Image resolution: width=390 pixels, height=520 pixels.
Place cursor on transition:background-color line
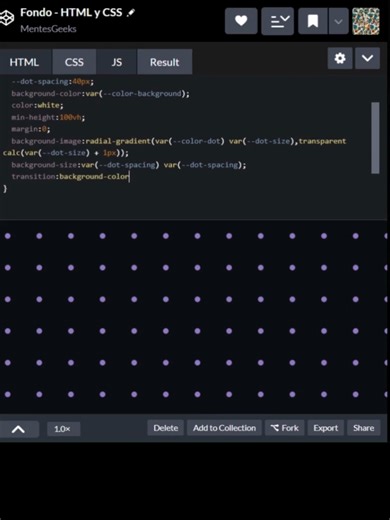(70, 177)
